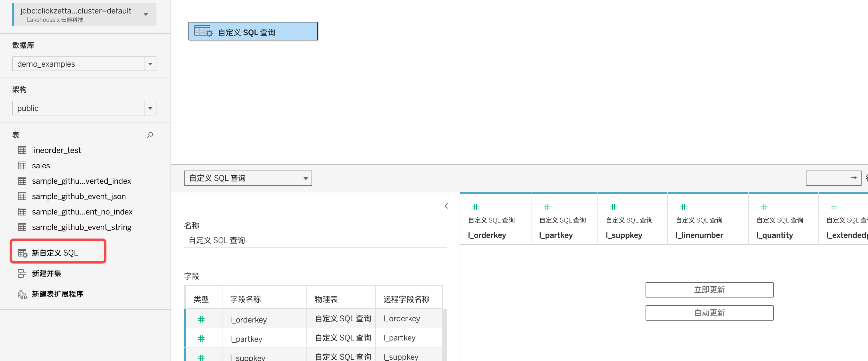Screen dimensions: 868x361
Task: Click numeric type icon above l_orderkey column
Action: [x=475, y=207]
